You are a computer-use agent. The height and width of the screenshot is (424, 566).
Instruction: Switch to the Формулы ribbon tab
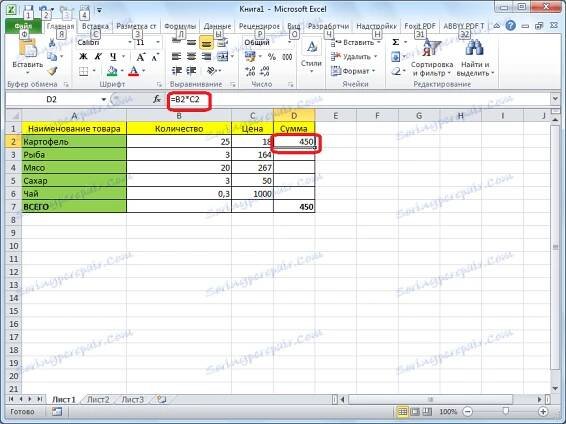(180, 26)
